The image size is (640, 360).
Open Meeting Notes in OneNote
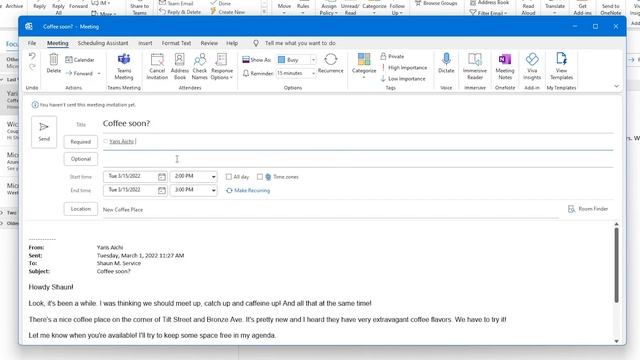click(505, 67)
